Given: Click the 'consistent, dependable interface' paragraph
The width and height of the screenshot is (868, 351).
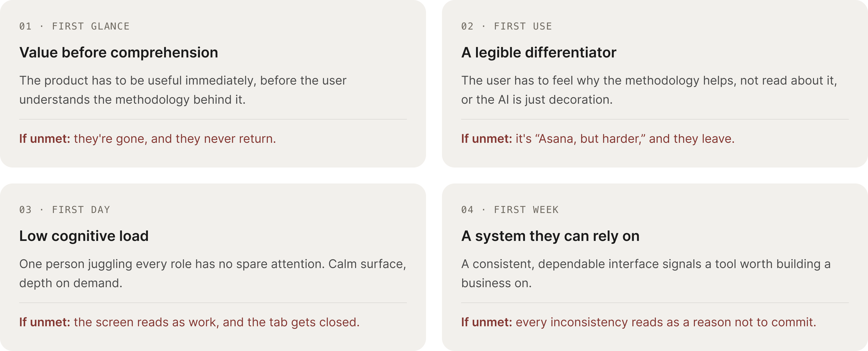Looking at the screenshot, I should (646, 273).
